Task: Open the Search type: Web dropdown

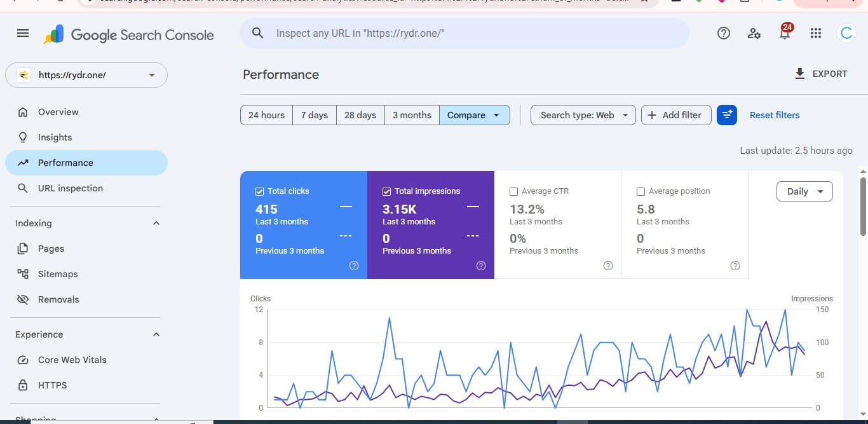Action: click(583, 115)
